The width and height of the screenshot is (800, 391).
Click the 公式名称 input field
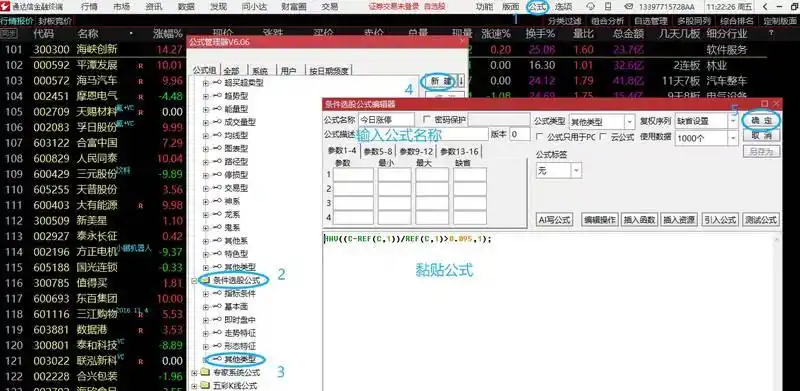pyautogui.click(x=386, y=119)
